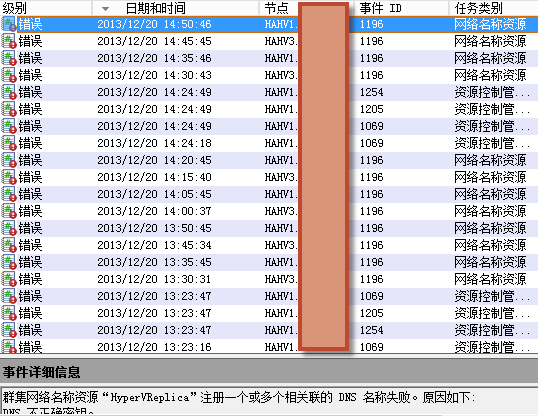Click the 错误 level text in 13:45:34 row

(x=30, y=245)
